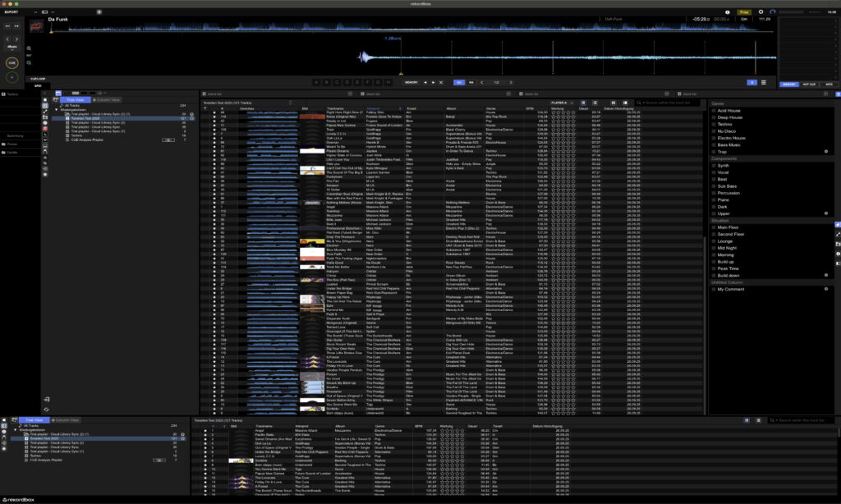Click the MEMORY button beside hot cue pads
This screenshot has height=504, width=841.
411,82
